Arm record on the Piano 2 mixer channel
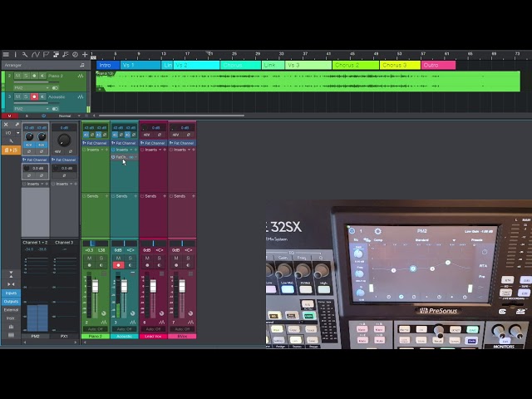 pyautogui.click(x=90, y=265)
